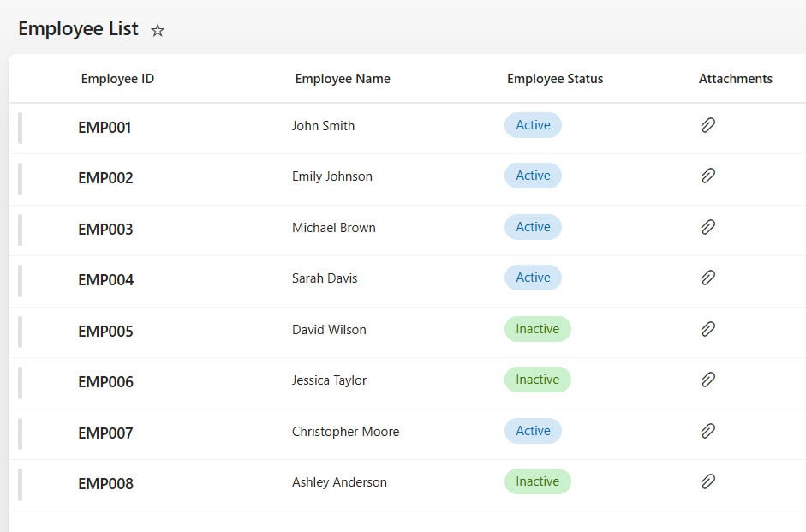Screen dimensions: 806x532
Task: Open the attachment paperclip for Ashley Anderson
Action: [x=707, y=481]
